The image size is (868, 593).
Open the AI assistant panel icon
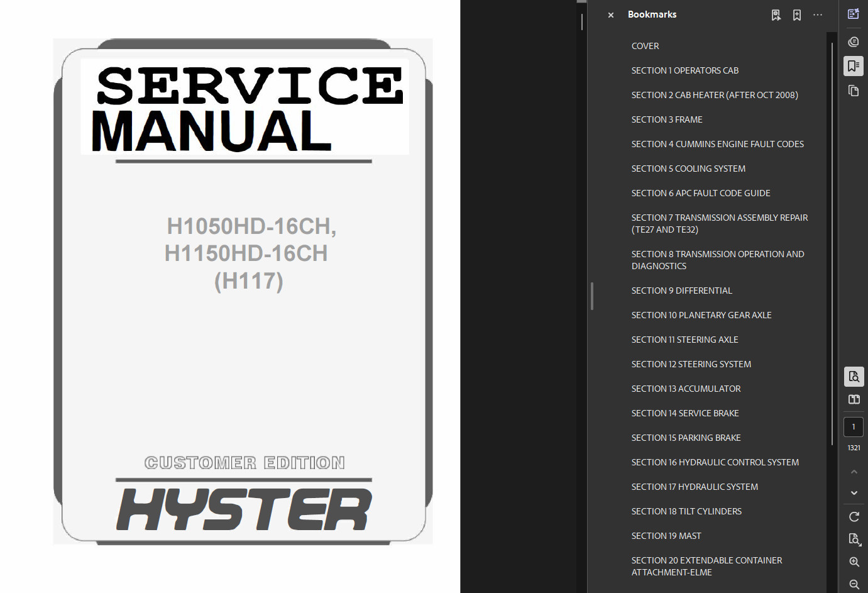tap(854, 14)
